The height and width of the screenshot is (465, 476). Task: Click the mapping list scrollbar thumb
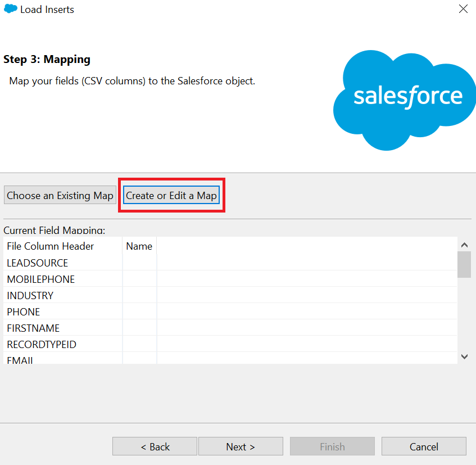coord(464,264)
